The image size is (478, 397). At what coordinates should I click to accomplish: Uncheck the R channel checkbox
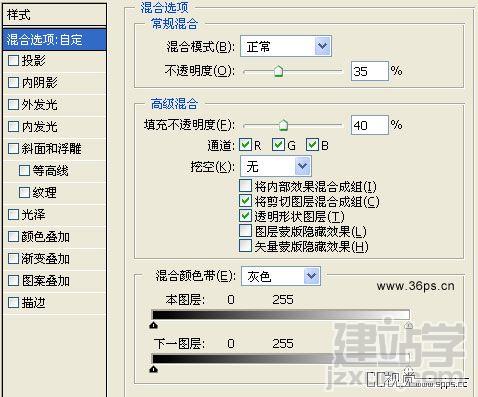coord(245,145)
